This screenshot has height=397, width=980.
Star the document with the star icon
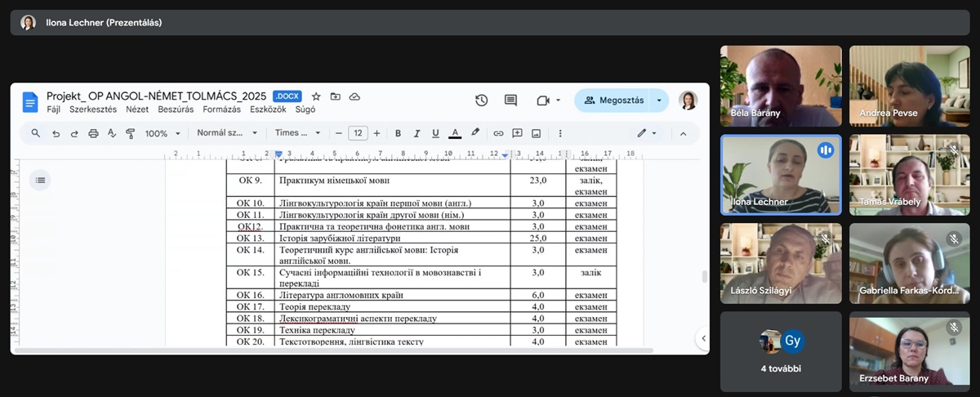316,96
